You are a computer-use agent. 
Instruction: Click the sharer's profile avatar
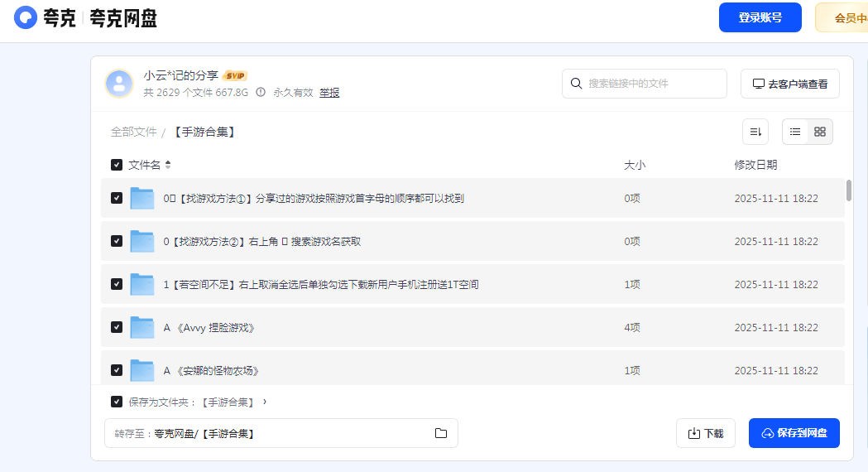tap(119, 84)
